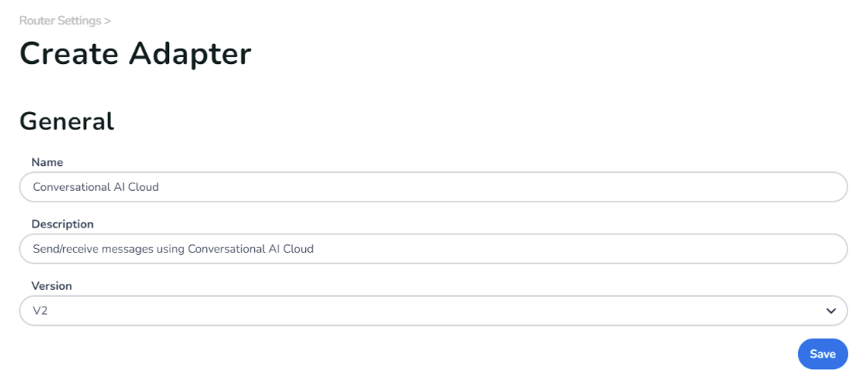Go back via Router Settings breadcrumb
868x382 pixels.
click(60, 21)
